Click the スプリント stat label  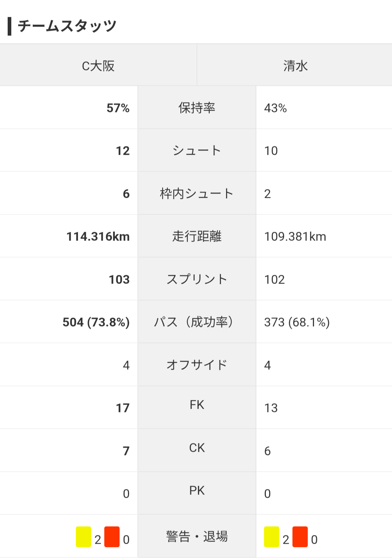197,279
